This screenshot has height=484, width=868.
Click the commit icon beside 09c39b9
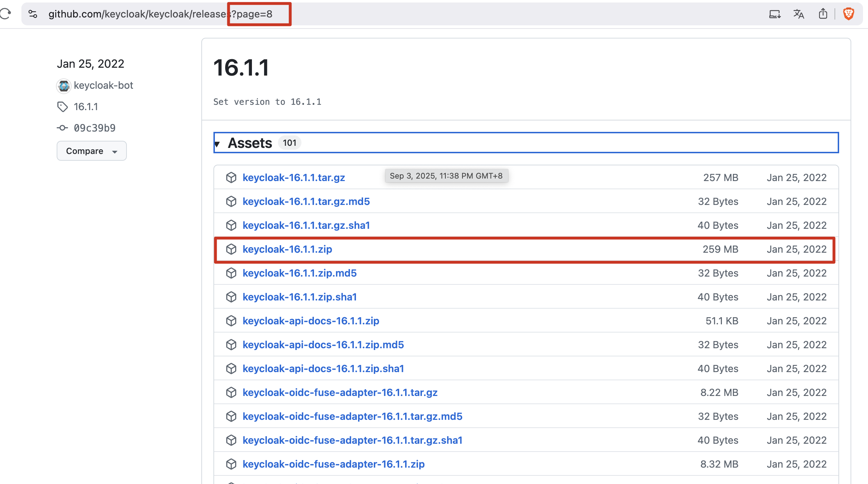pyautogui.click(x=62, y=128)
